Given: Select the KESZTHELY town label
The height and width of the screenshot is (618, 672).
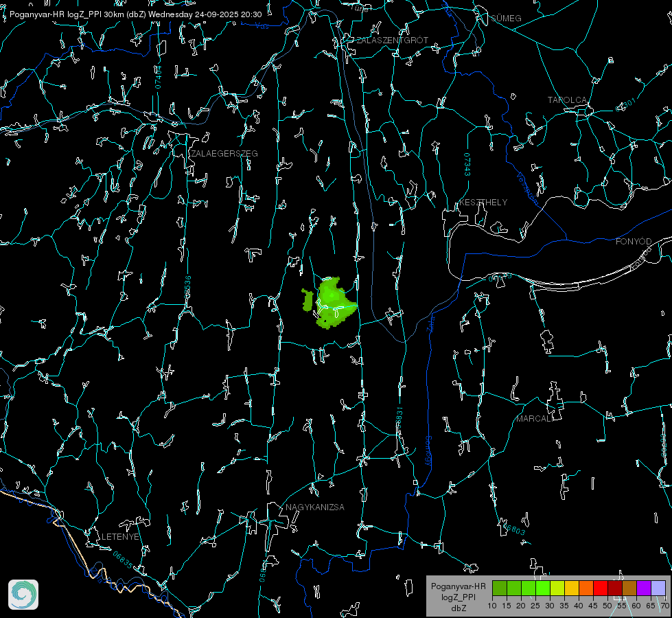Looking at the screenshot, I should [x=483, y=203].
